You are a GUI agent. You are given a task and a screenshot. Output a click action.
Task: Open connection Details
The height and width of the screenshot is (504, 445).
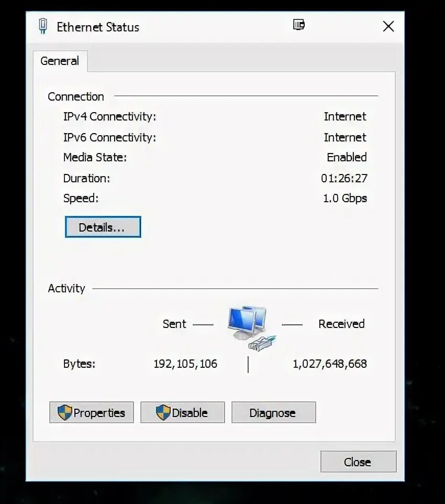point(103,227)
